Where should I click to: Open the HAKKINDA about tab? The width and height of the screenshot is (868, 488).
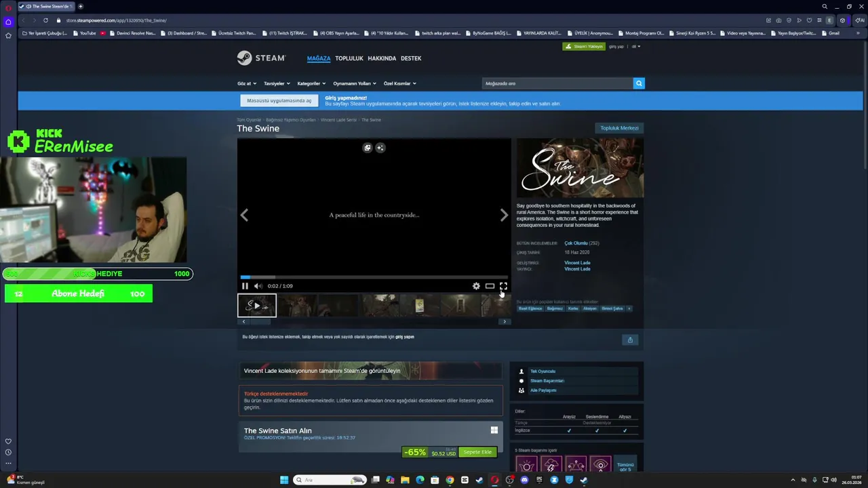(x=382, y=58)
